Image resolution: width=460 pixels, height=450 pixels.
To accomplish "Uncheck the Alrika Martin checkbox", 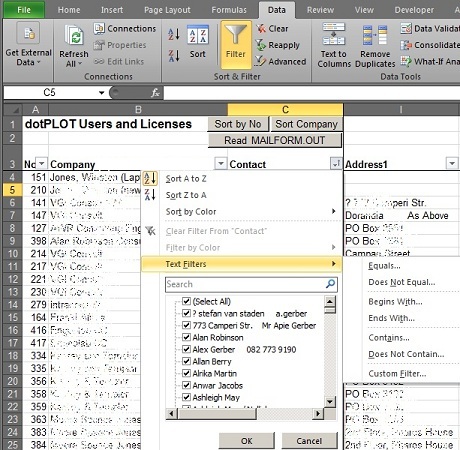I will point(186,373).
